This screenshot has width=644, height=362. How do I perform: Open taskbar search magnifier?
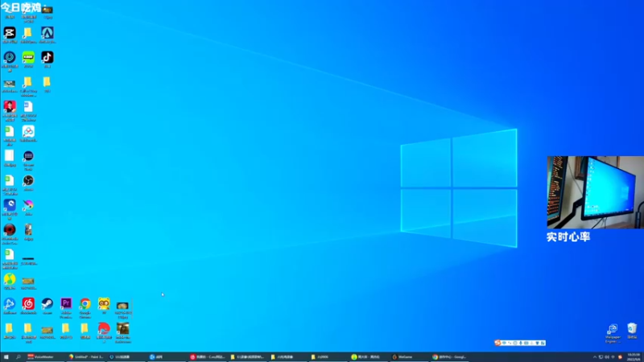coord(18,357)
